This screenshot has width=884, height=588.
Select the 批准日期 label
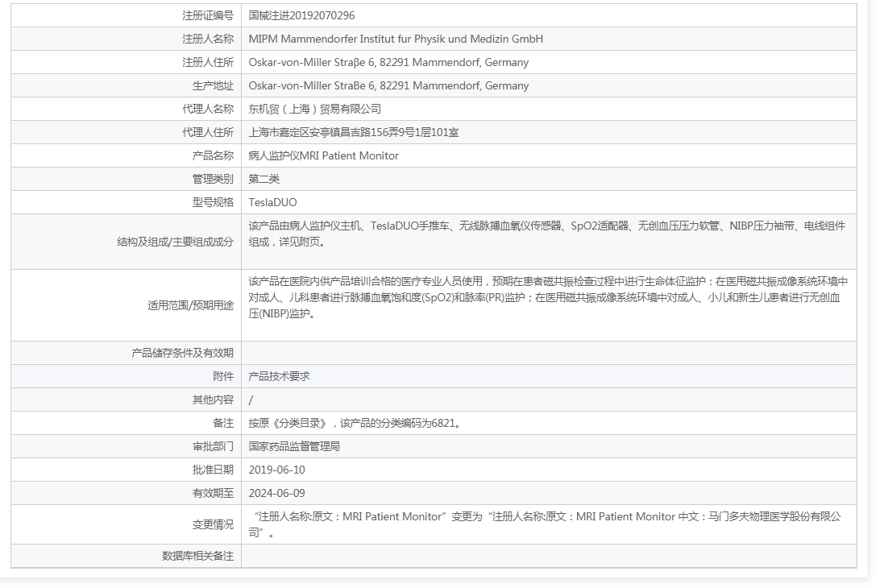[x=213, y=470]
